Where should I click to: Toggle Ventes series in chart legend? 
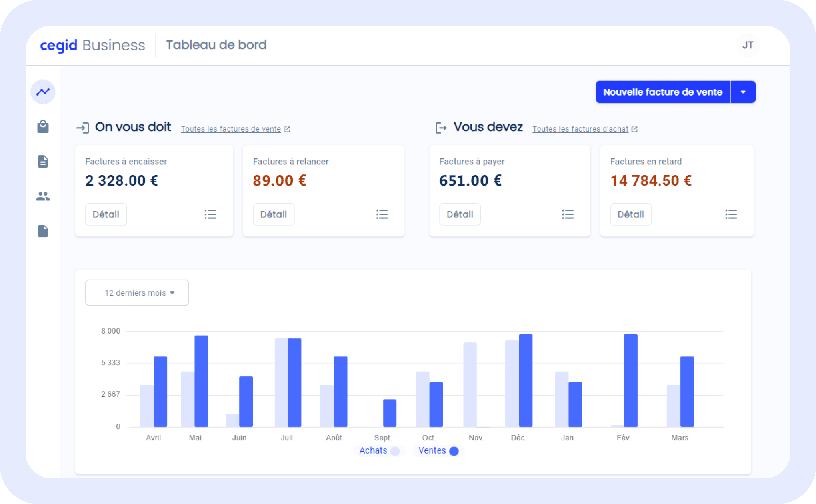438,451
